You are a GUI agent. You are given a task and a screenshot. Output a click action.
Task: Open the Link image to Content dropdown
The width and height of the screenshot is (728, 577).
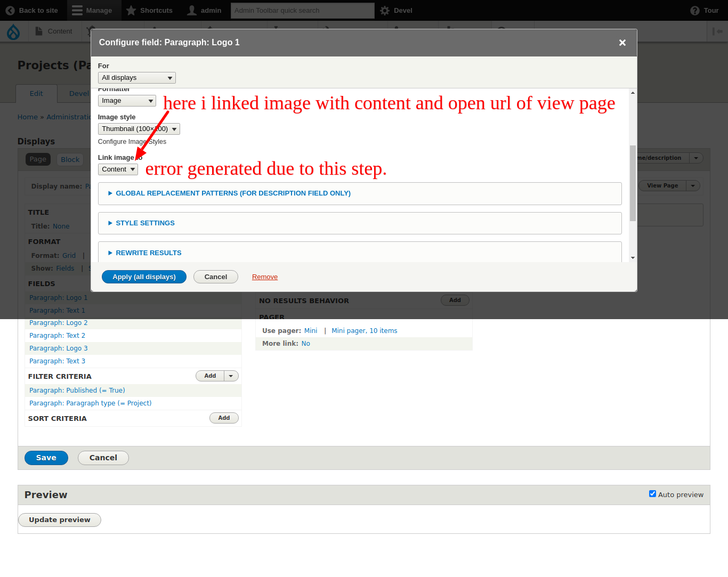117,169
